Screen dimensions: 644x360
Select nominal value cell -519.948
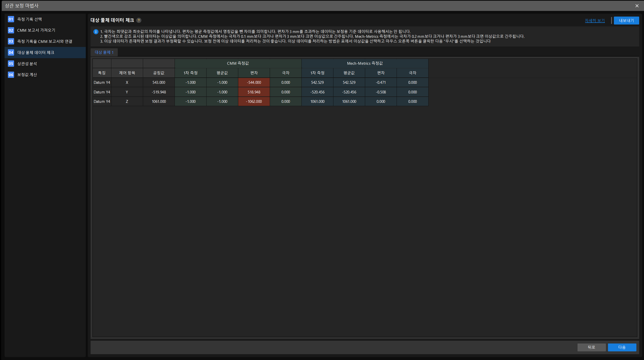[159, 92]
